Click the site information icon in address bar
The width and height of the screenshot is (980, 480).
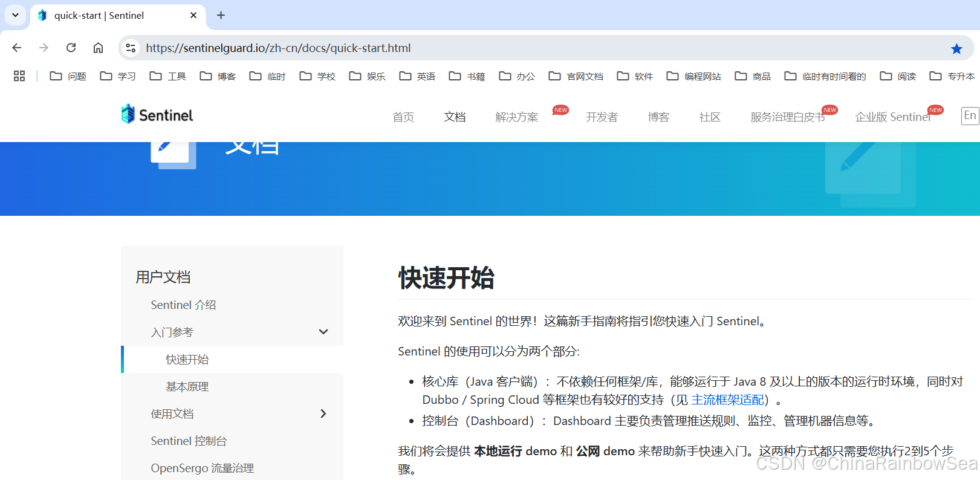[x=131, y=48]
